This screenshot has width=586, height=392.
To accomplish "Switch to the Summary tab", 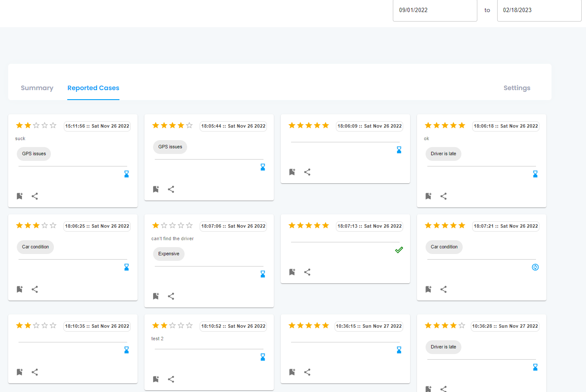I will pyautogui.click(x=37, y=88).
